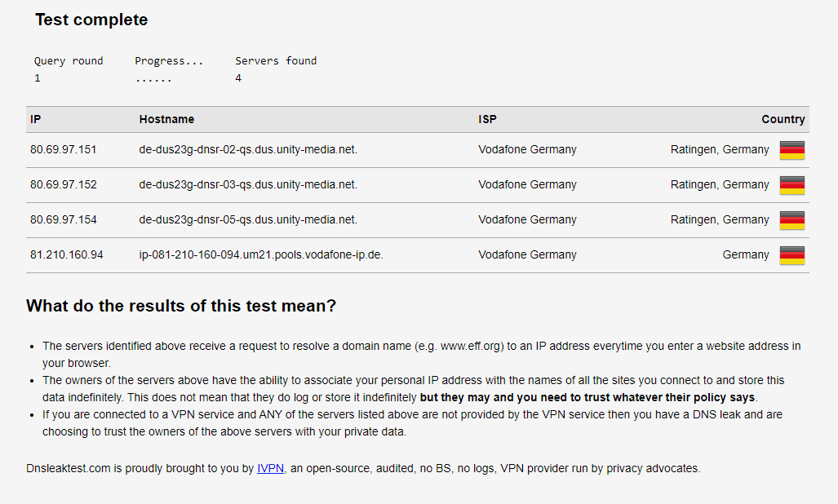
Task: Click Vodafone Germany ISP in the 80.69.97.152 row
Action: click(x=527, y=184)
